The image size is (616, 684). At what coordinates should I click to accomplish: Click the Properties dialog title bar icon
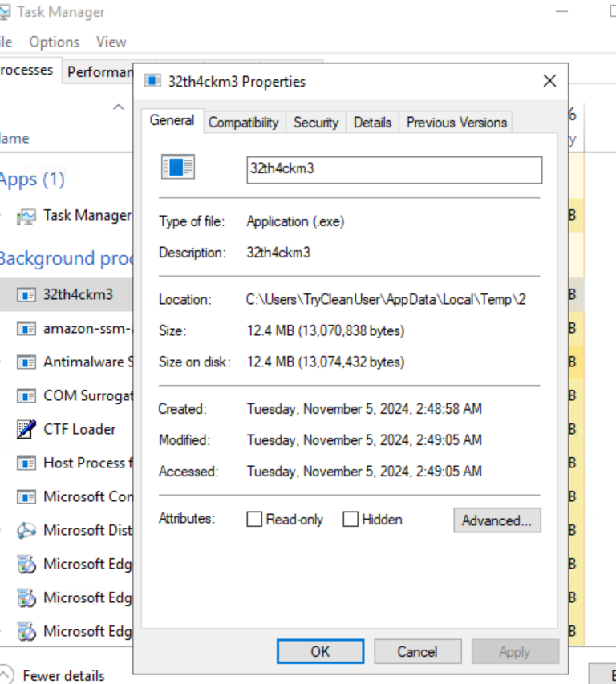pos(152,81)
